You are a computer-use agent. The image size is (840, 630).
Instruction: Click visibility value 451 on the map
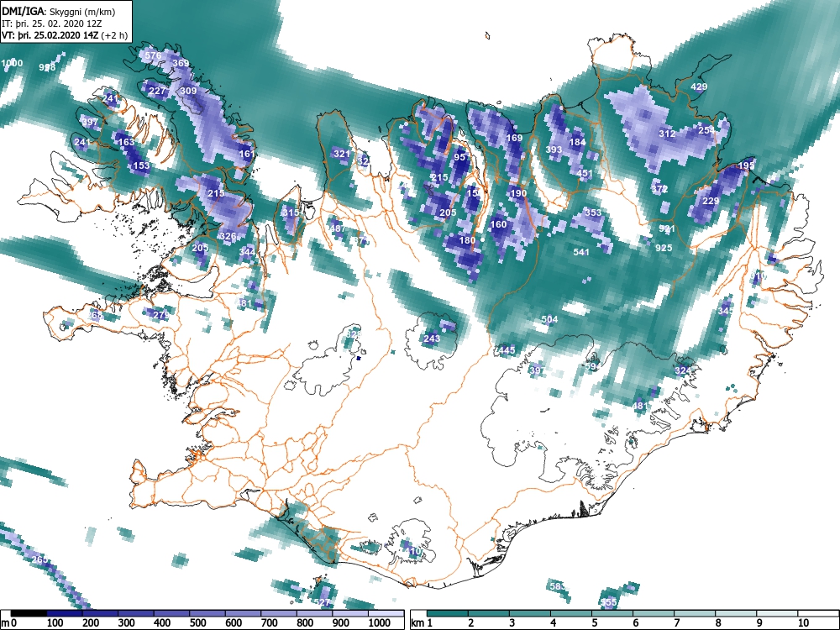coord(585,174)
